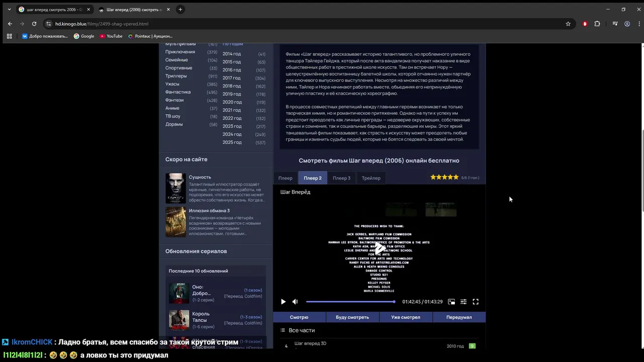Click the address bar URL

102,24
